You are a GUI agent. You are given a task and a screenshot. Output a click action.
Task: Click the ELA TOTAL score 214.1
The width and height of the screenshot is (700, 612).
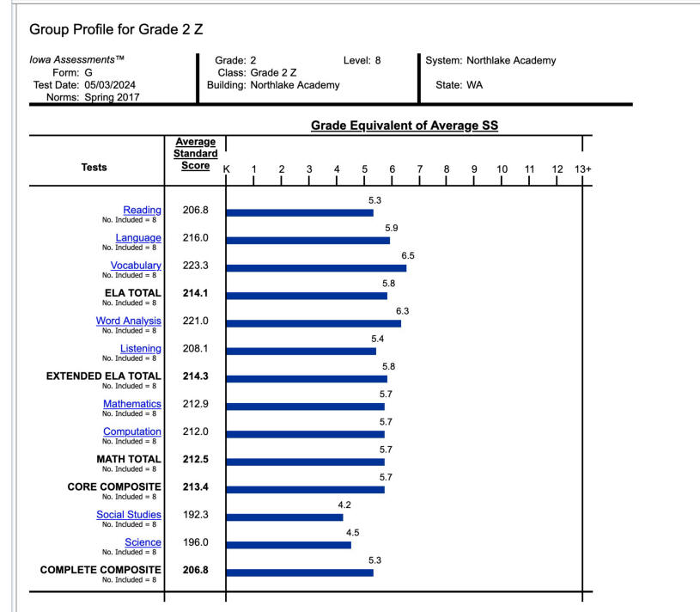click(196, 293)
